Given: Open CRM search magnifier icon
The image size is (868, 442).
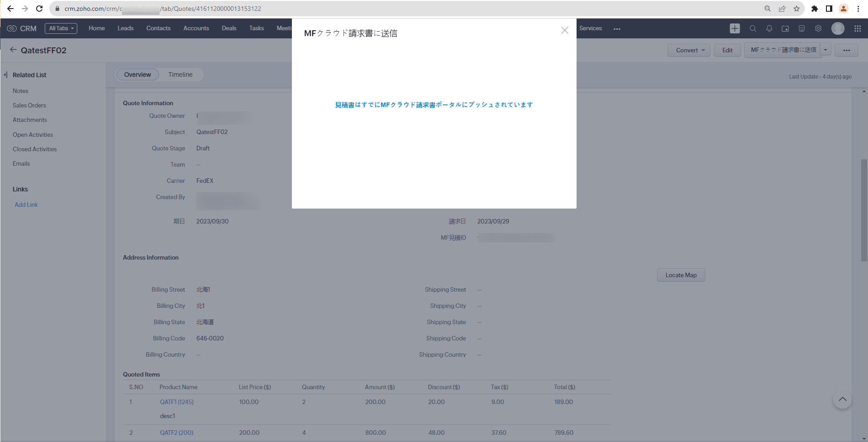Looking at the screenshot, I should pos(753,28).
